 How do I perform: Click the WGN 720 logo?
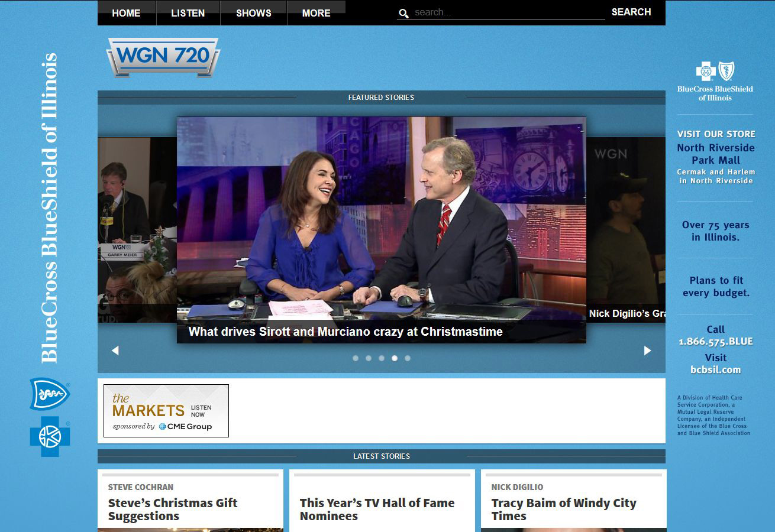(163, 57)
